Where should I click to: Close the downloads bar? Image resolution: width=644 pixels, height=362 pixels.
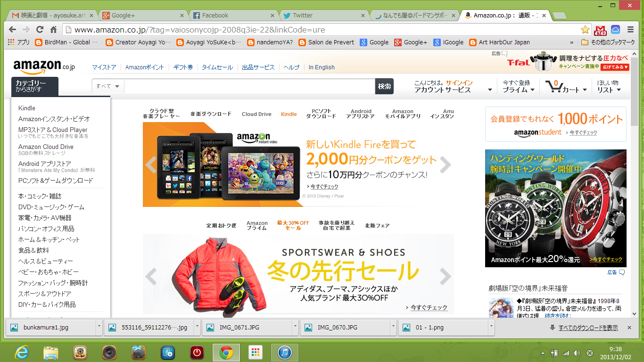pyautogui.click(x=629, y=327)
